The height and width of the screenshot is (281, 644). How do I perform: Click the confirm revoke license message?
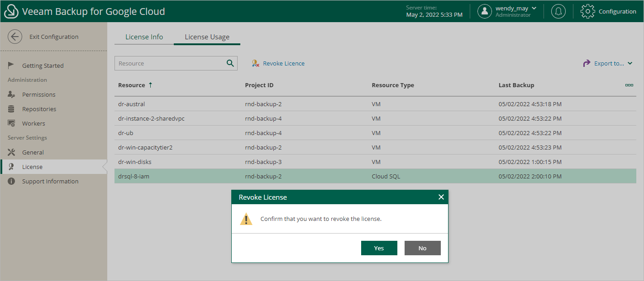pyautogui.click(x=321, y=219)
